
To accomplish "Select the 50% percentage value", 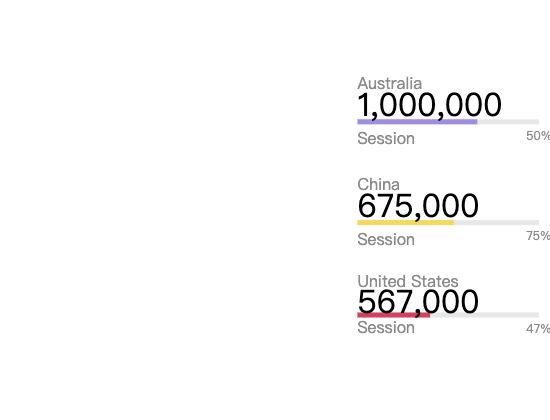I will [x=538, y=136].
